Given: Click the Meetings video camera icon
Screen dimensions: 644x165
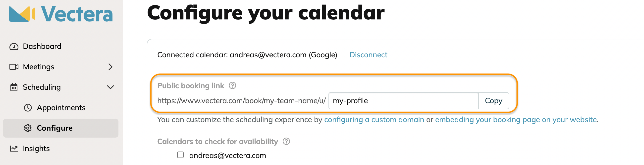Looking at the screenshot, I should coord(14,67).
